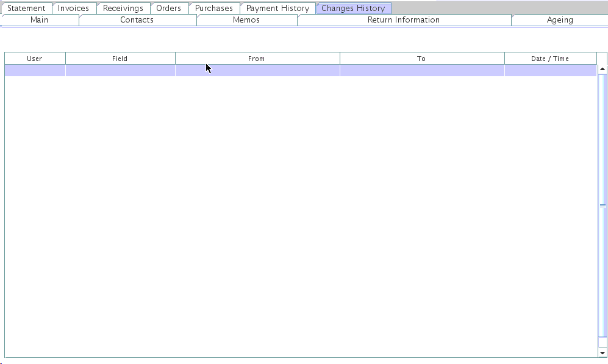Click the Field column header
The width and height of the screenshot is (608, 364).
tap(120, 59)
